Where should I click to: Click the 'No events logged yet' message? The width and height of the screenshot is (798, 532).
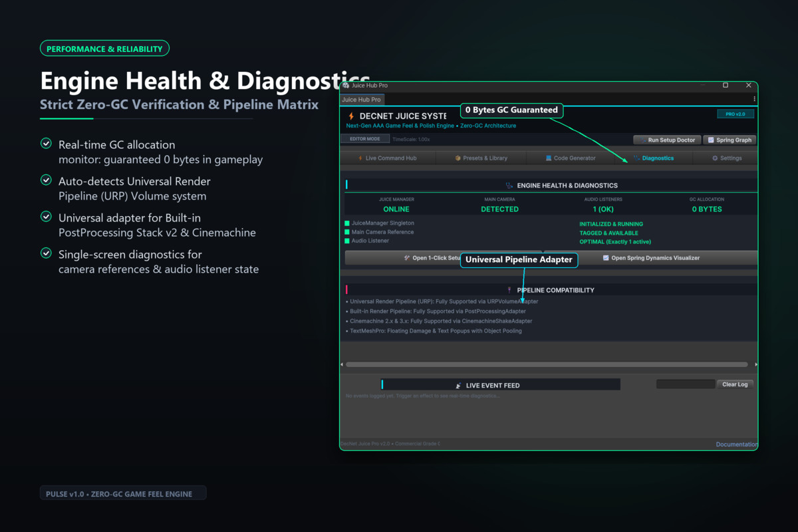(423, 396)
